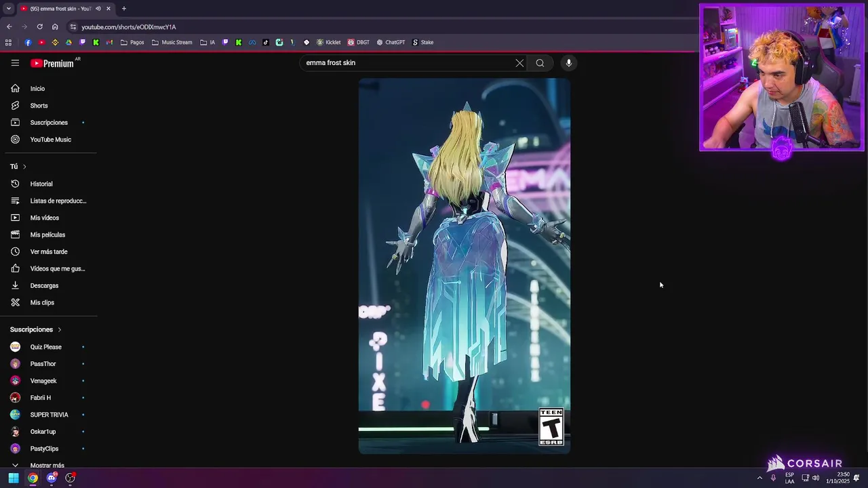Open the IA bookmarks folder
This screenshot has width=868, height=488.
208,42
